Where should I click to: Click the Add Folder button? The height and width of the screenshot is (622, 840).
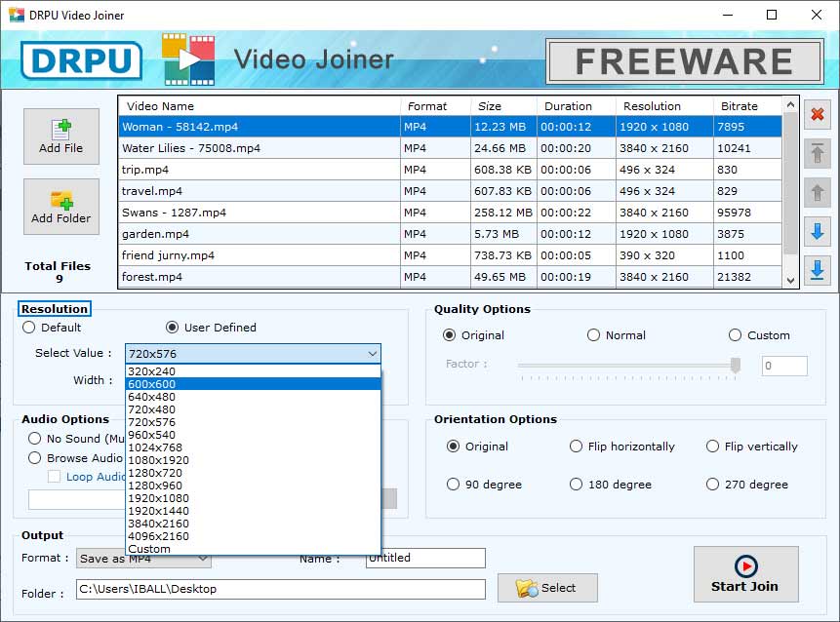61,207
